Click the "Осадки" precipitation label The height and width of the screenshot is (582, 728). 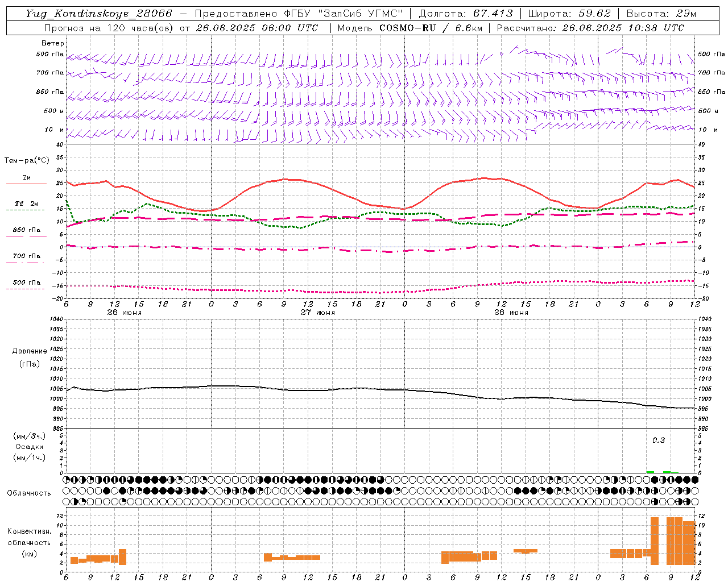[x=30, y=447]
